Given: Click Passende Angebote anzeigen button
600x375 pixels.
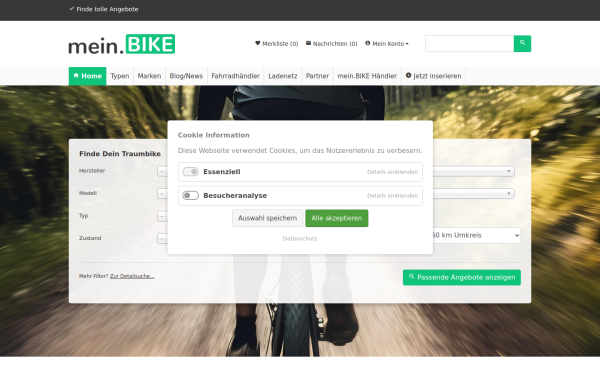Looking at the screenshot, I should coord(462,277).
